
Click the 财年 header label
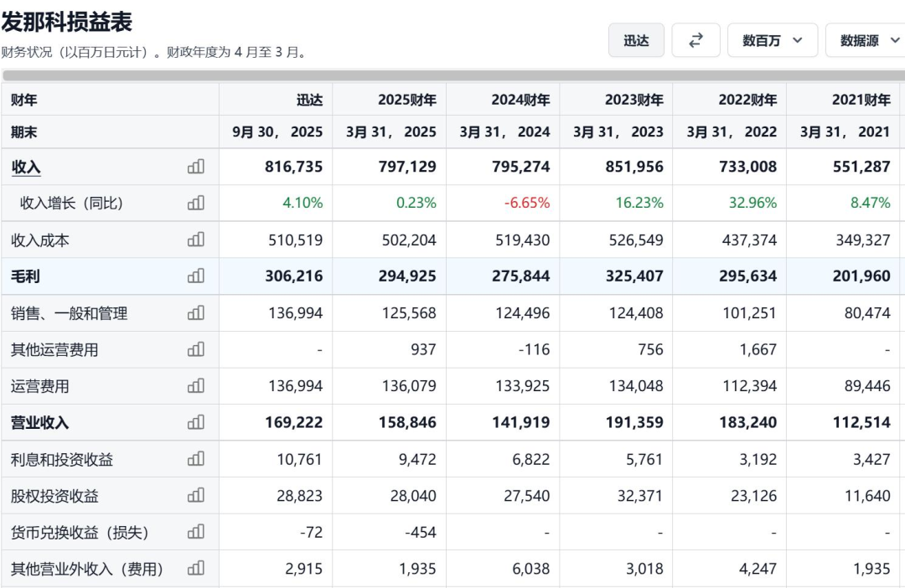(23, 100)
